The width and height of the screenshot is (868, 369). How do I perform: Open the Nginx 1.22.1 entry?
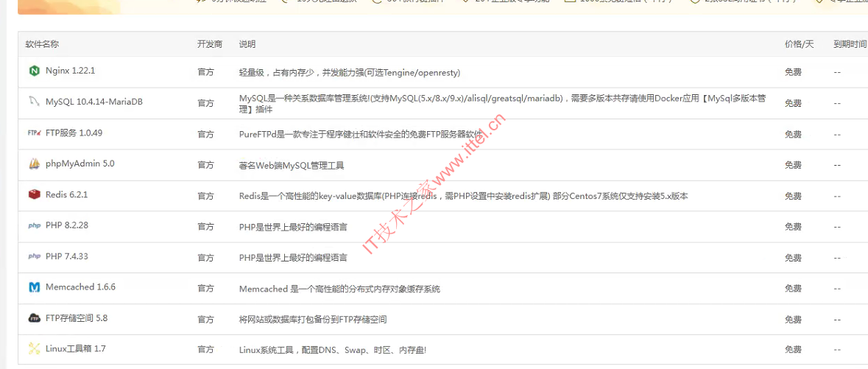71,71
